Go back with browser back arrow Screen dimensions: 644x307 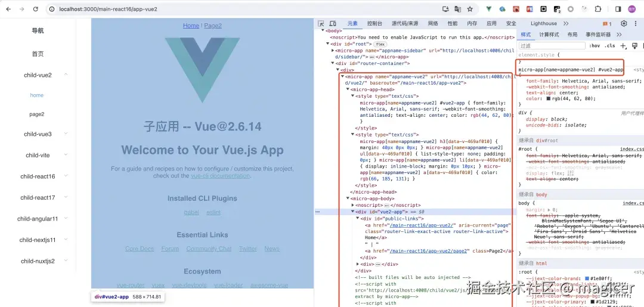8,9
